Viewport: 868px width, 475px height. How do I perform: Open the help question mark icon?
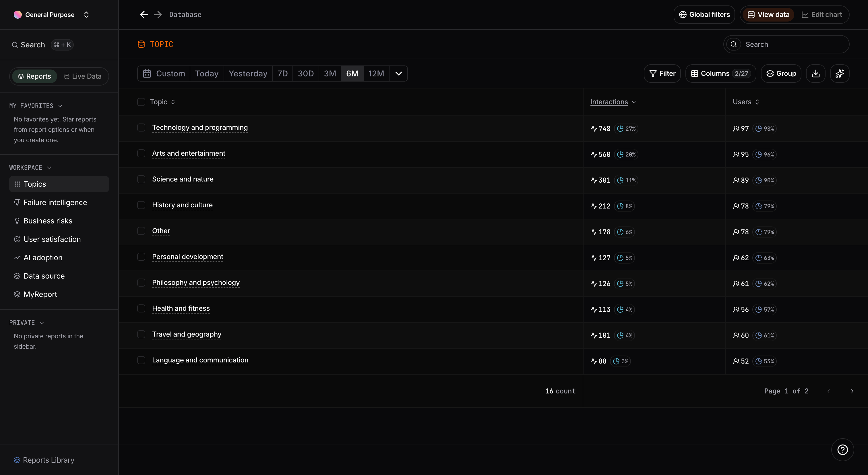[x=842, y=450]
